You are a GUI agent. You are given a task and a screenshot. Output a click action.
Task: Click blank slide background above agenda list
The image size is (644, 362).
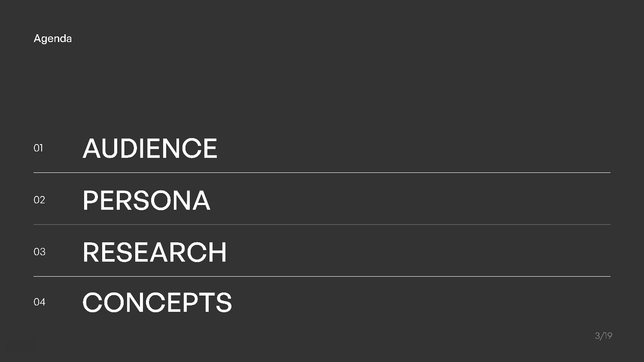[322, 86]
